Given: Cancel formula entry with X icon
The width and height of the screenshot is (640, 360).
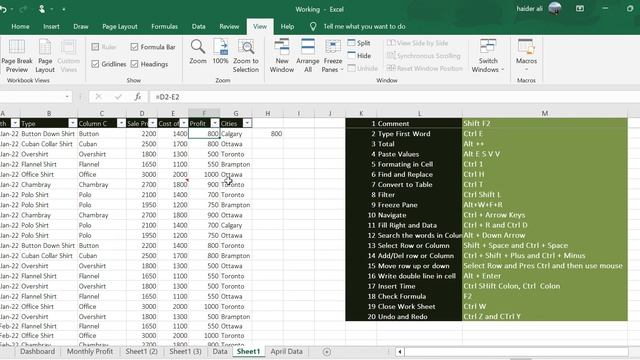Looking at the screenshot, I should tap(98, 97).
